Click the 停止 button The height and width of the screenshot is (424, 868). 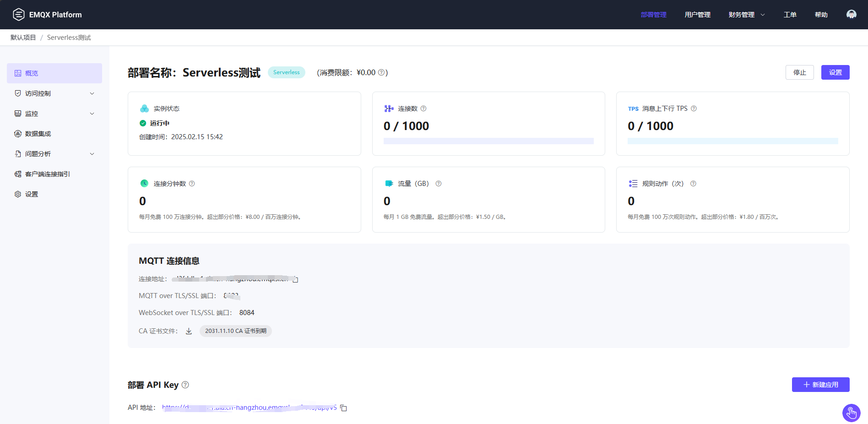pyautogui.click(x=799, y=72)
